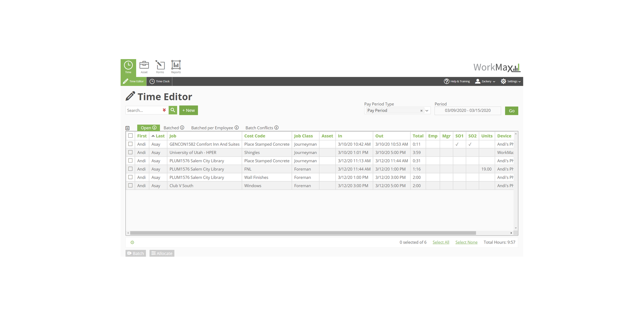Check the Wall Finishes row
The height and width of the screenshot is (316, 644).
click(130, 177)
